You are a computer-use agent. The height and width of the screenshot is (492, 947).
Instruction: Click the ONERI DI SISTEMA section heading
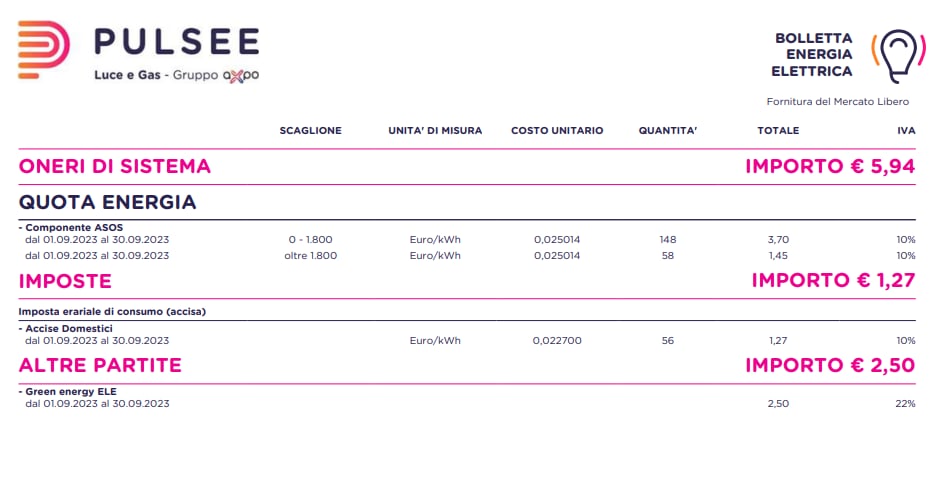(115, 167)
